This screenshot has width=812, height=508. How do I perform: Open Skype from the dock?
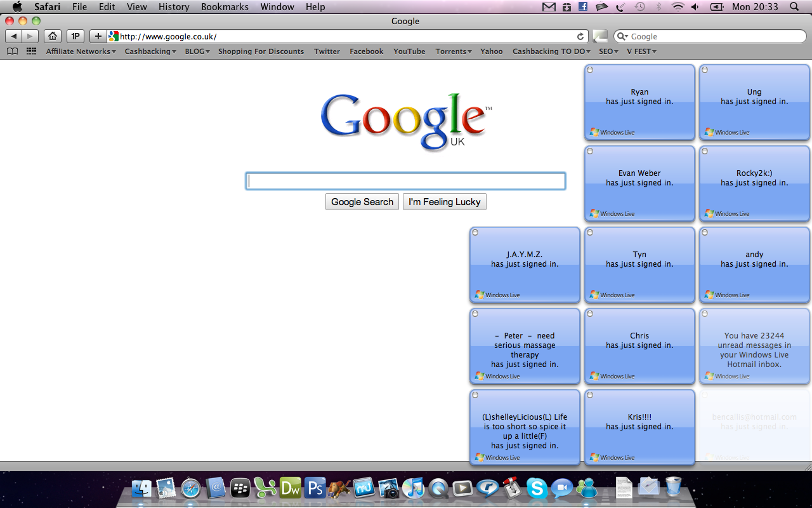click(x=537, y=488)
